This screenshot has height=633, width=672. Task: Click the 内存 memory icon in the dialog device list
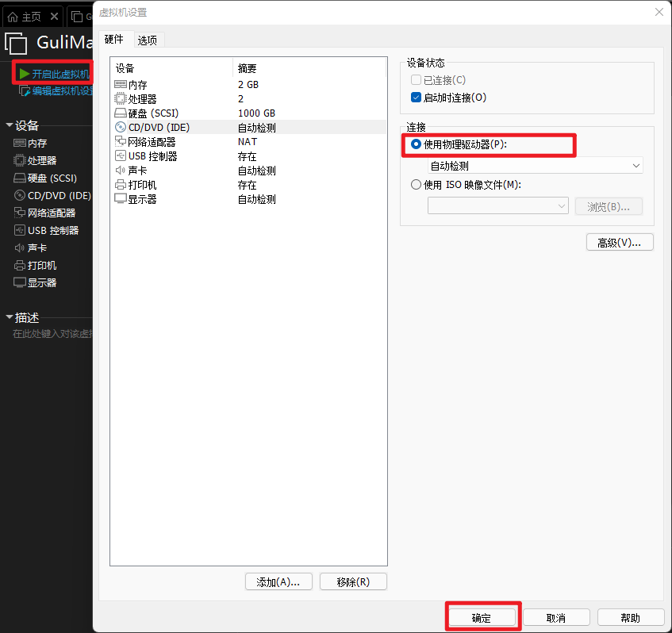tap(121, 84)
